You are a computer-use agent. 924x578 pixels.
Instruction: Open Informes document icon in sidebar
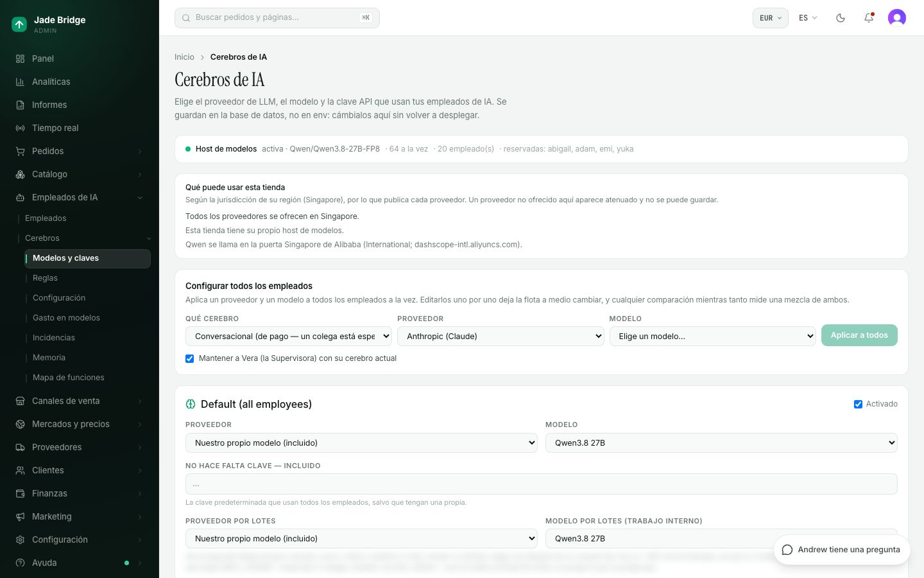coord(20,105)
